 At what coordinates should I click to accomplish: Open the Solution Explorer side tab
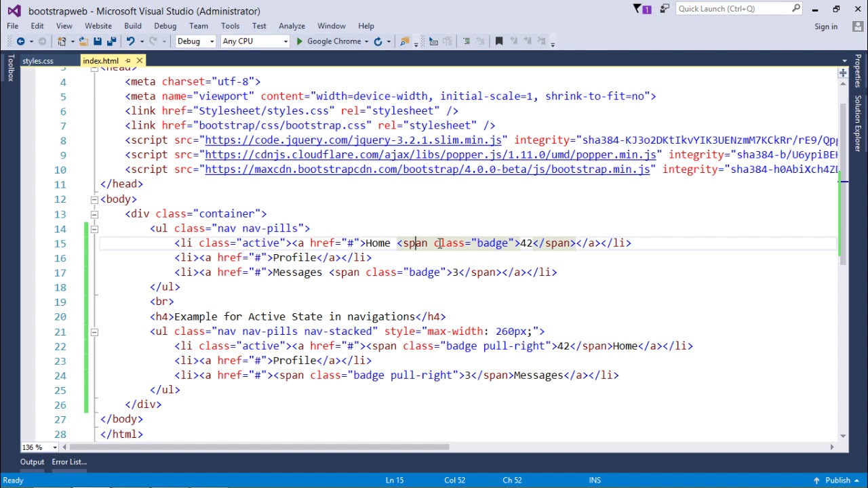tap(858, 123)
